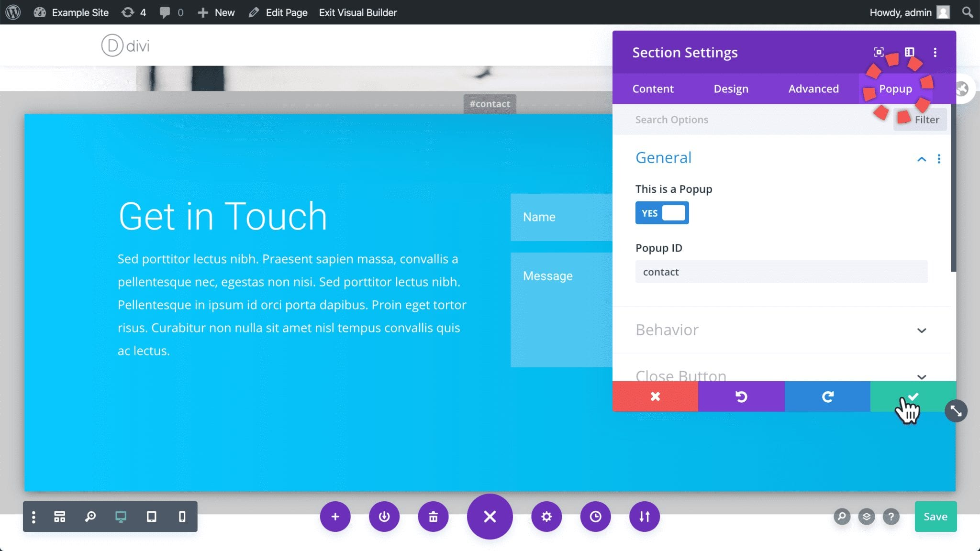Click the red discard/cancel button
Screen dimensions: 980x551
(x=656, y=396)
